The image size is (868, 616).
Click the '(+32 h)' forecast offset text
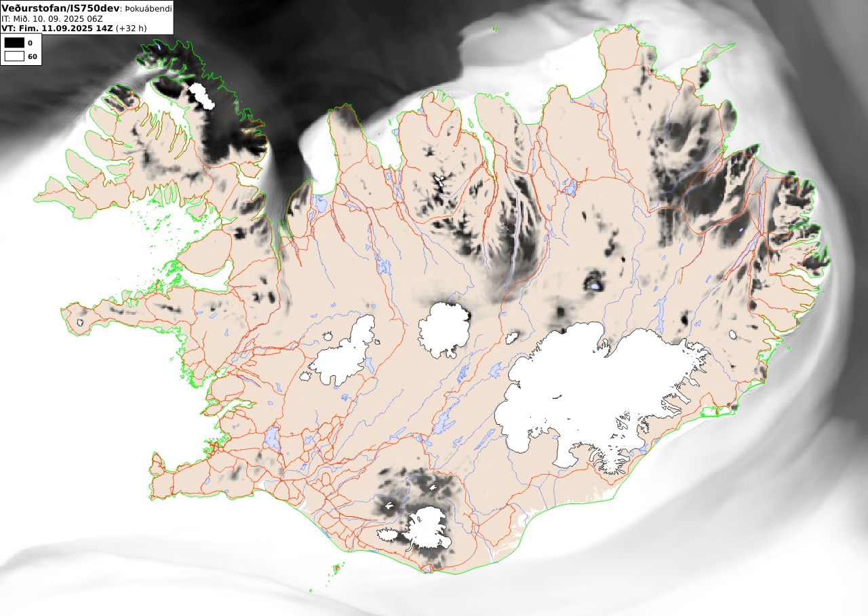[131, 28]
